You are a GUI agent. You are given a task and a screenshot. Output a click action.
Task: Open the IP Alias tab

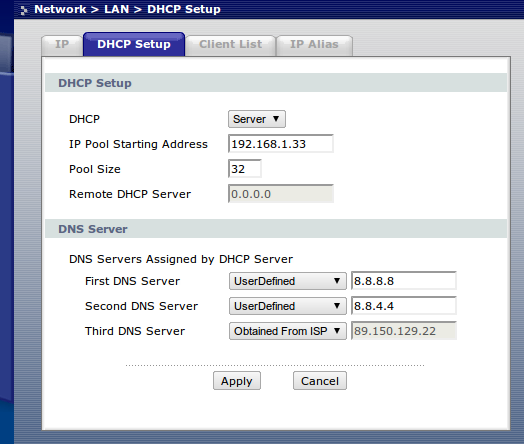pyautogui.click(x=314, y=45)
